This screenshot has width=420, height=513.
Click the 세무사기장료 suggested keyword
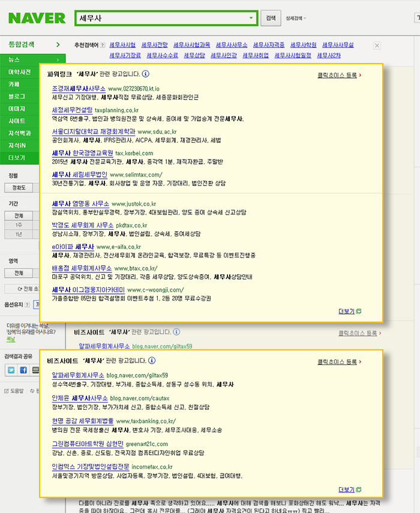click(x=125, y=55)
